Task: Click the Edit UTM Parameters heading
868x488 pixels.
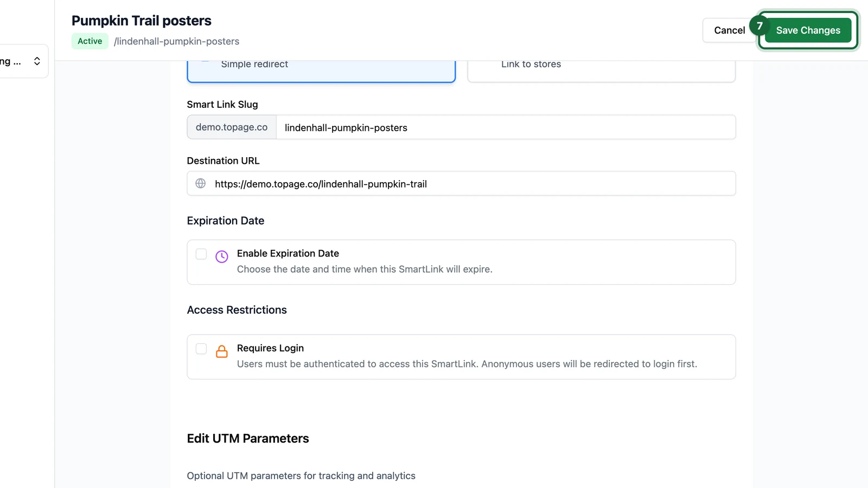Action: click(x=248, y=438)
